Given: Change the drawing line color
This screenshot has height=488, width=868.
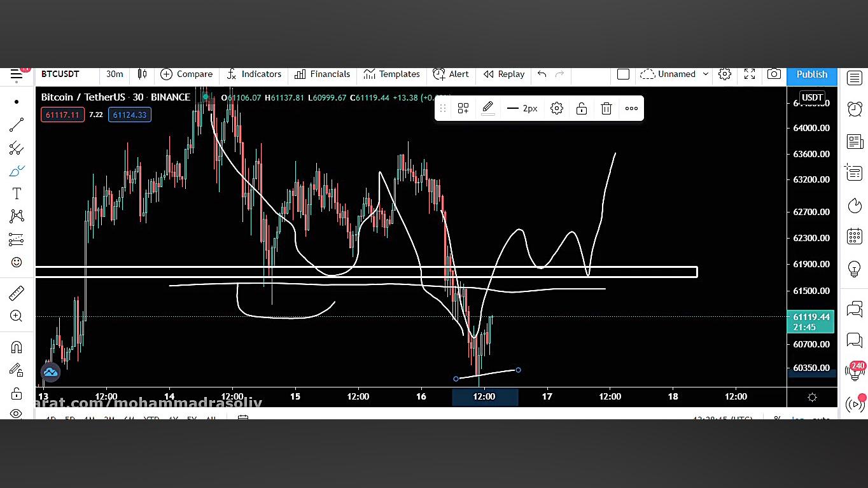Looking at the screenshot, I should click(x=488, y=108).
